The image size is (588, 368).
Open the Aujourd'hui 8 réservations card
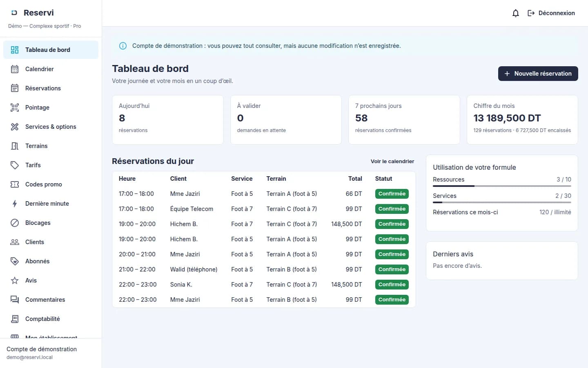tap(168, 120)
